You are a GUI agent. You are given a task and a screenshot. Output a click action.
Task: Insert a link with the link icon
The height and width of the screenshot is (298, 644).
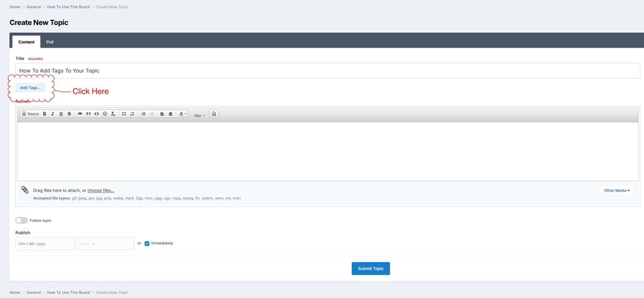click(80, 114)
